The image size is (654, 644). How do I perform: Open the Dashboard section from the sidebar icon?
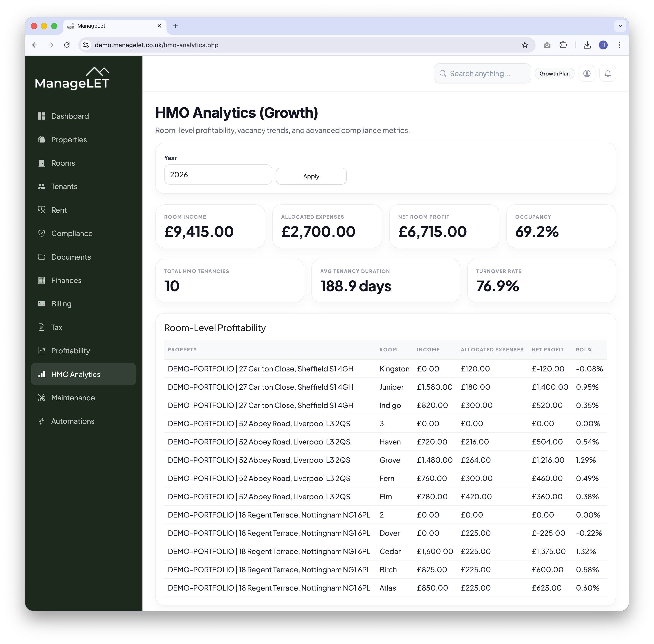42,116
